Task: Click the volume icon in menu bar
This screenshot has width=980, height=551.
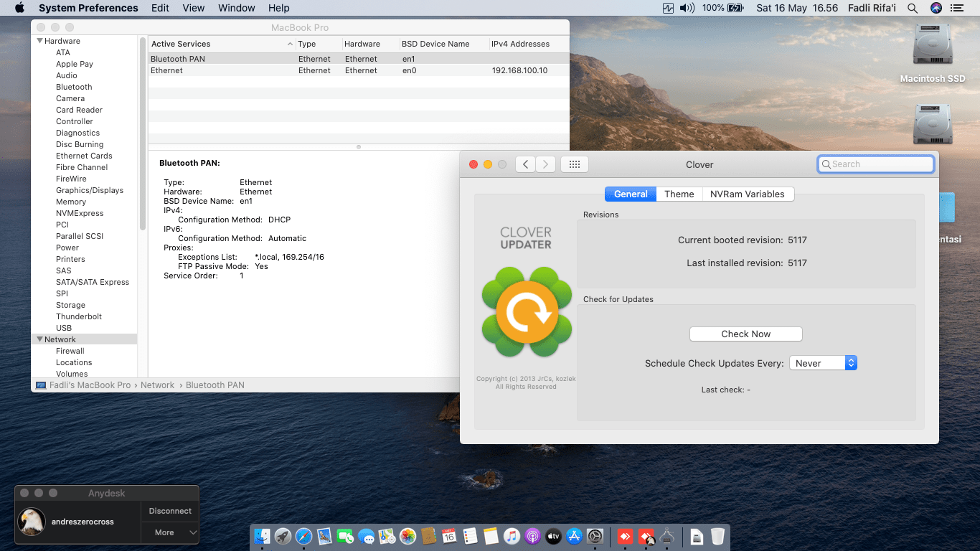Action: click(x=687, y=8)
